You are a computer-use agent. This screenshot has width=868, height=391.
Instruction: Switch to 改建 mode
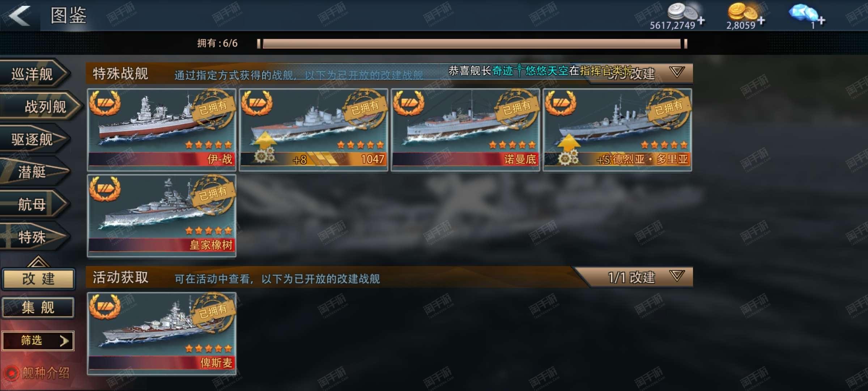point(38,279)
